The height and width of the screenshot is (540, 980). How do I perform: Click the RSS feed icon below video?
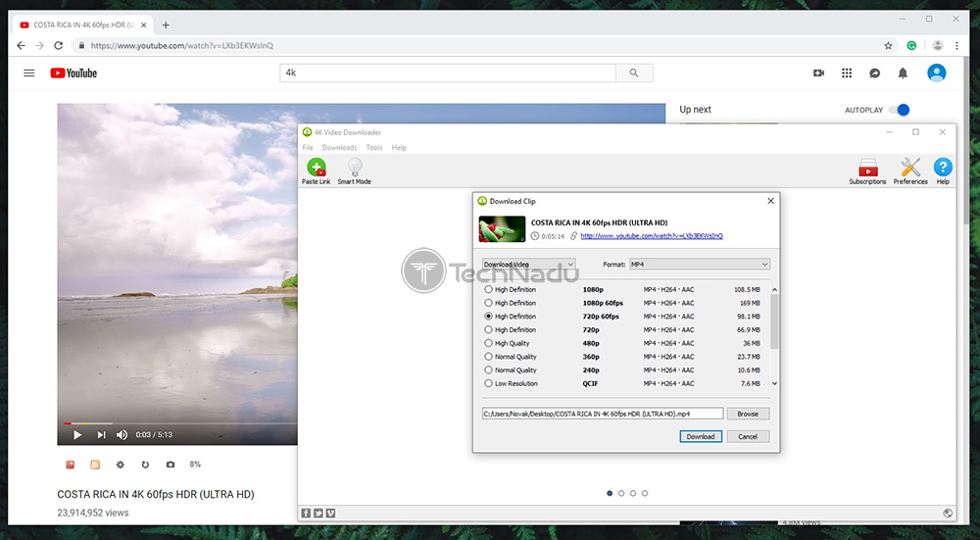95,465
